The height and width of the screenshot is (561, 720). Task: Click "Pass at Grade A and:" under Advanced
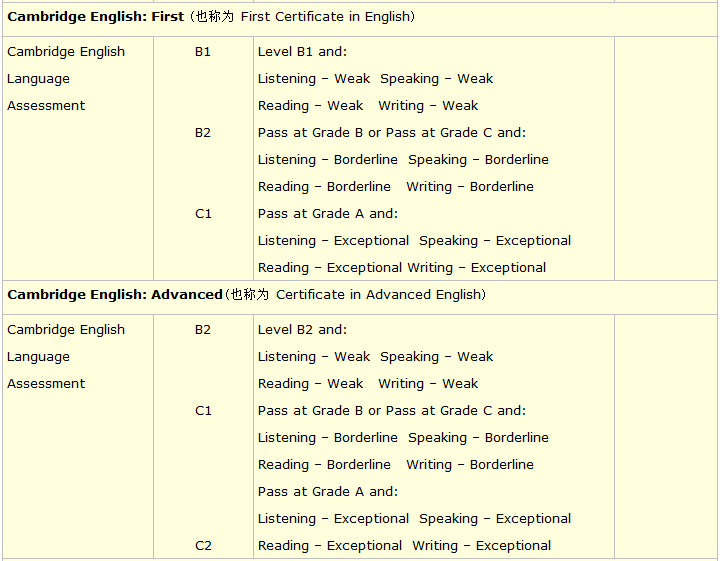[x=327, y=491]
